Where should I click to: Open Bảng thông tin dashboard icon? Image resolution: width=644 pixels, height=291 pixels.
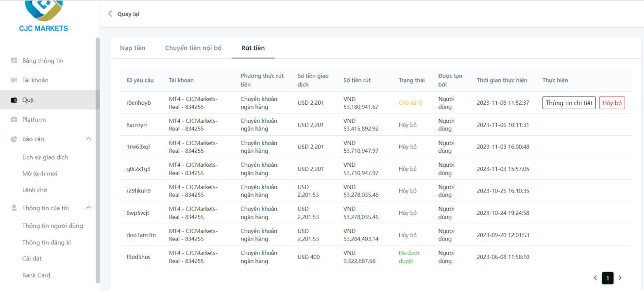click(x=14, y=61)
